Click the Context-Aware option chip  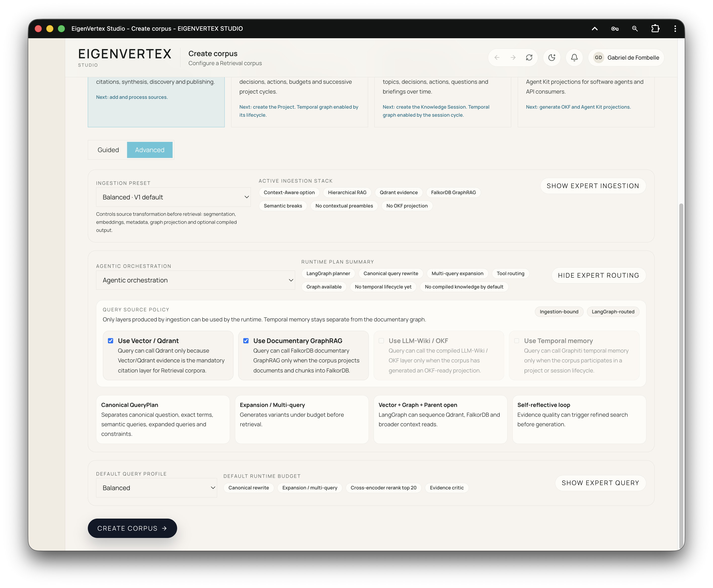[x=289, y=192]
